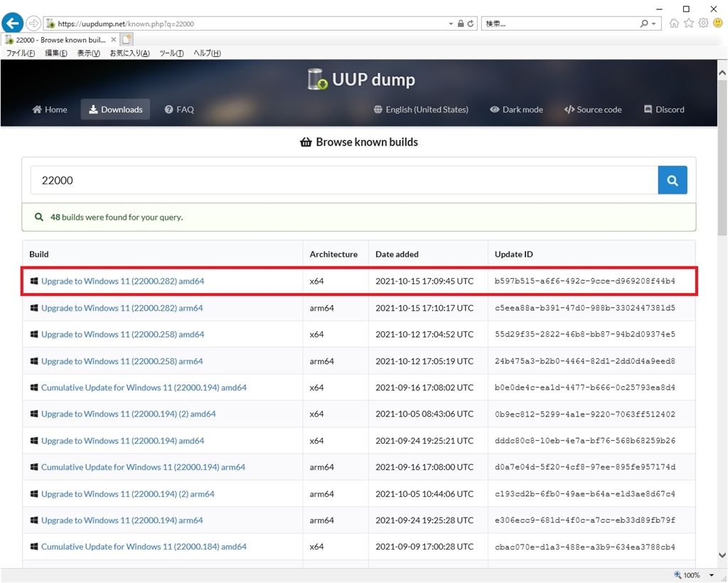Screen dimensions: 728x583
Task: Open Upgrade to Windows 11 (22000.282) amd64
Action: pos(122,282)
